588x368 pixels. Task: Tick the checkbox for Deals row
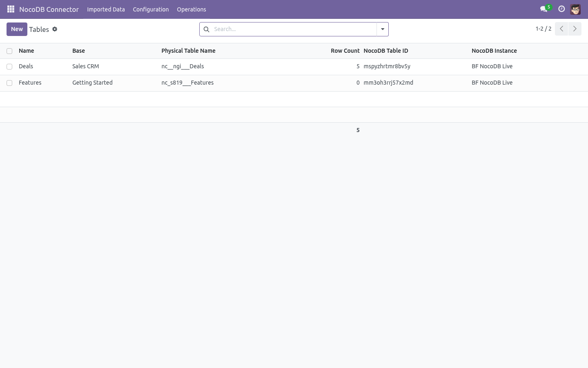point(9,67)
